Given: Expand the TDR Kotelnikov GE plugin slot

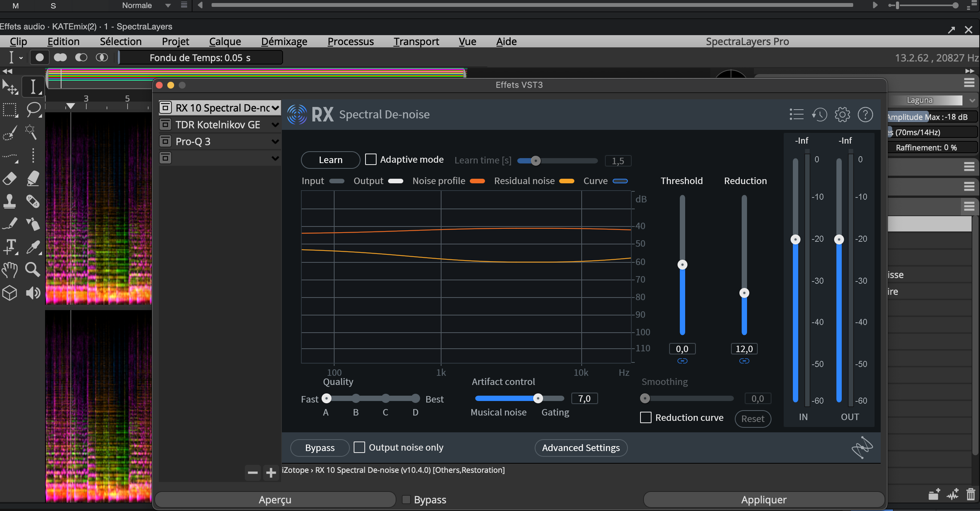Looking at the screenshot, I should pos(276,124).
